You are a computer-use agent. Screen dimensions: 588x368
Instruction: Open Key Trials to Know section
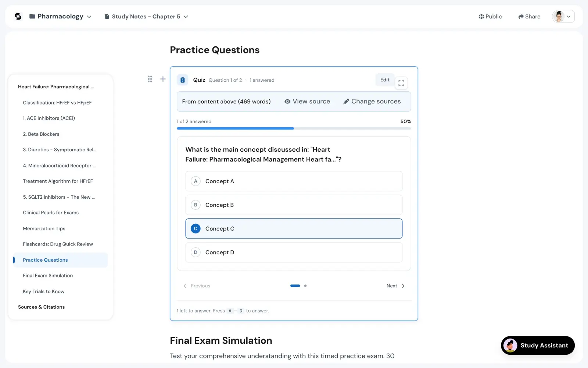44,291
